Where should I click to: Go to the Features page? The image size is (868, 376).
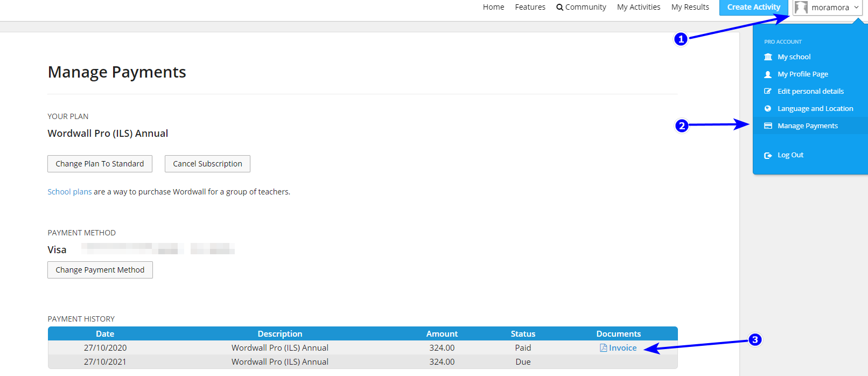click(x=530, y=7)
